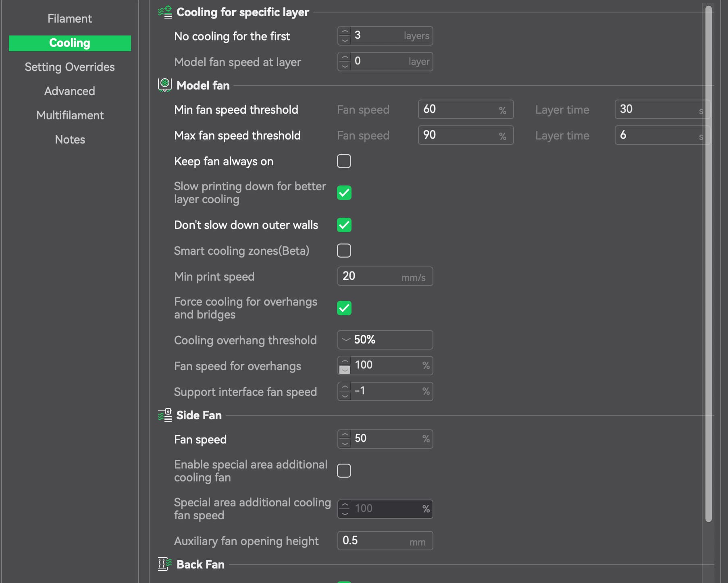This screenshot has height=583, width=728.
Task: Decrease the Support interface fan speed value
Action: pyautogui.click(x=345, y=396)
